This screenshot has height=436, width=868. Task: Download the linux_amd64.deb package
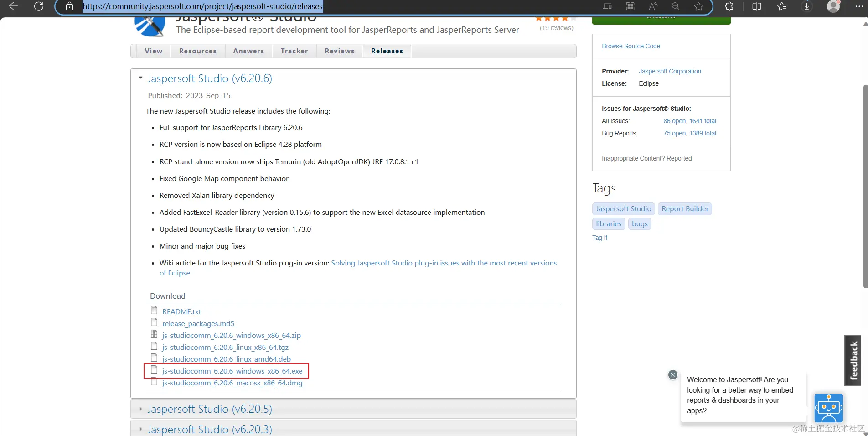(x=227, y=359)
